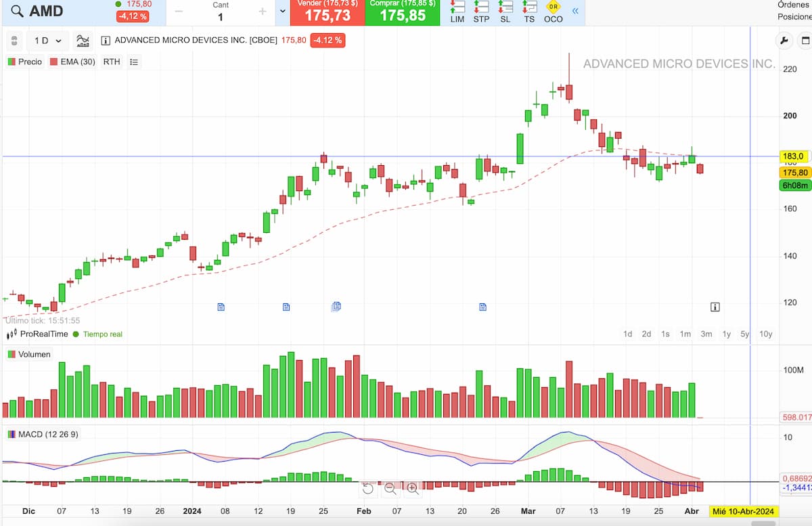Zoom in with the plus magnifier
The image size is (812, 526).
point(412,487)
